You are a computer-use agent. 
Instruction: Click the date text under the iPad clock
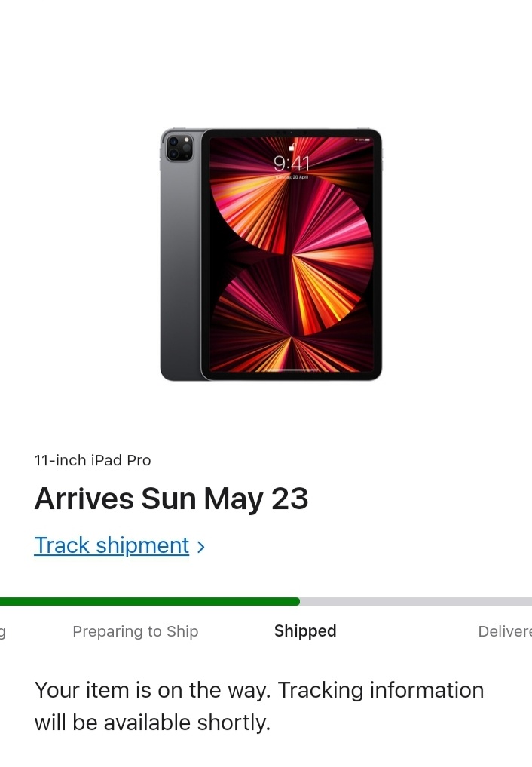[x=292, y=176]
